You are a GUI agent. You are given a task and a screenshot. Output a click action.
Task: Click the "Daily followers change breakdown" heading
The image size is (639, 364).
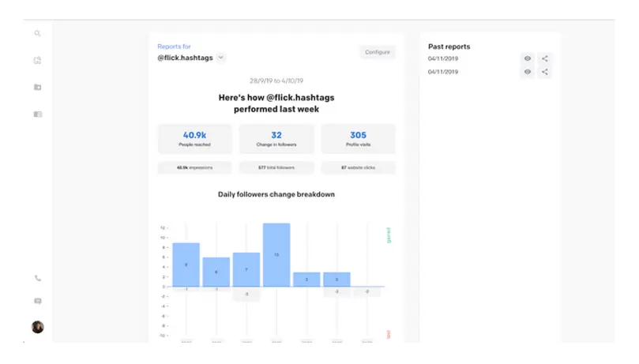pyautogui.click(x=276, y=194)
